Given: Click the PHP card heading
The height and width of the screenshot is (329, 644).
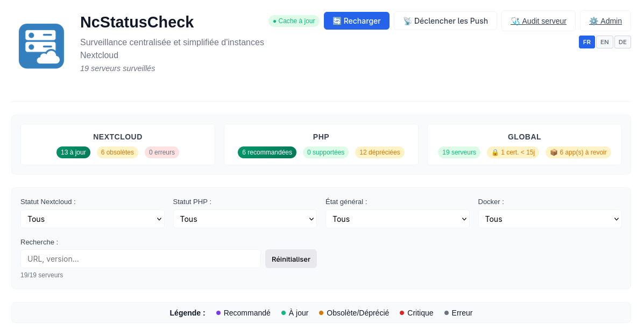Looking at the screenshot, I should (321, 137).
